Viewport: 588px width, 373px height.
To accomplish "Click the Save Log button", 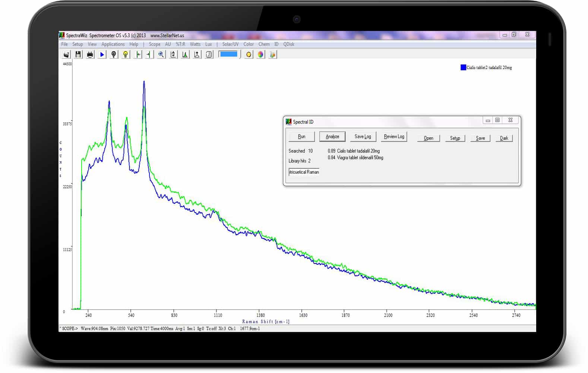I will pos(363,137).
